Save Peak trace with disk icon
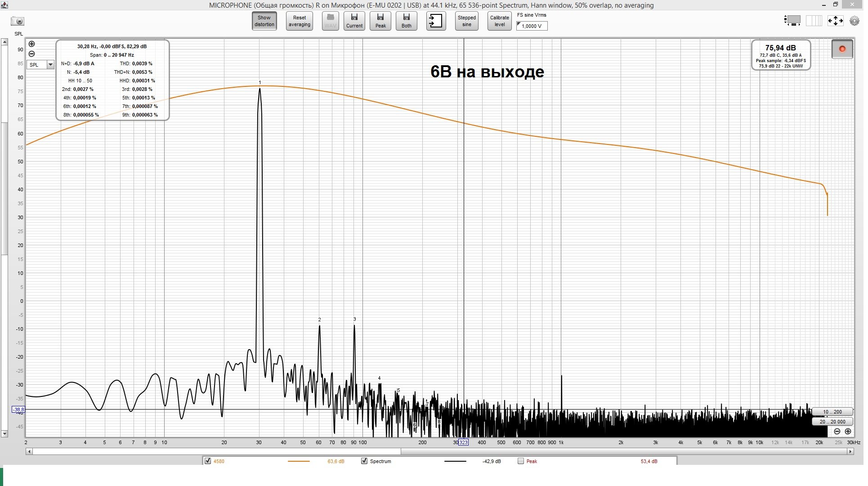Screen dimensions: 868x486 (380, 21)
